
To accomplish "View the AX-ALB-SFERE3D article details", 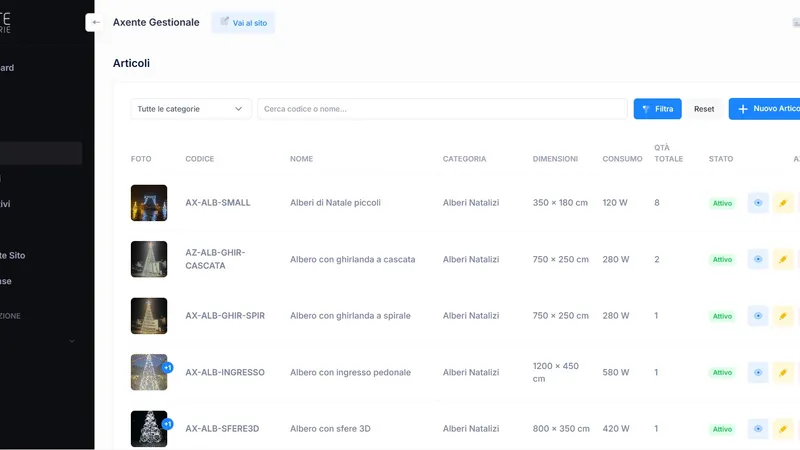I will click(x=758, y=429).
